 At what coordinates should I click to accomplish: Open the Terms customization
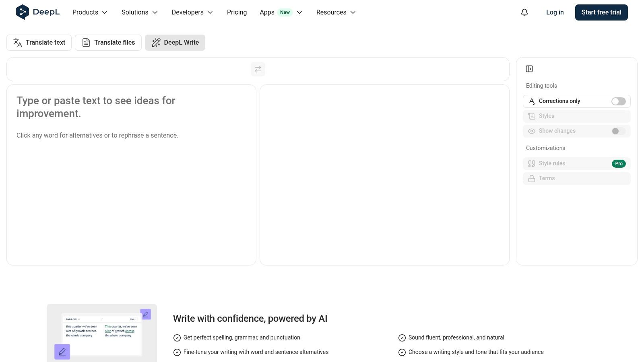coord(576,179)
